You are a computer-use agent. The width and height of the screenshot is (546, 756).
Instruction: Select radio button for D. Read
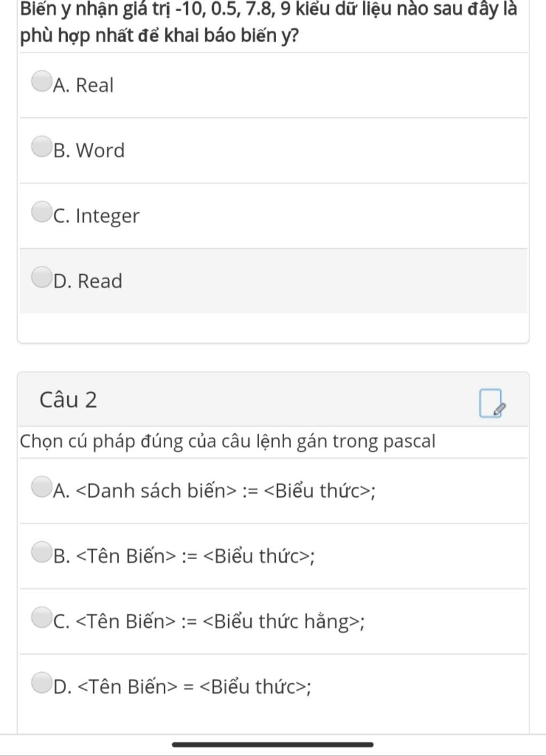coord(41,277)
